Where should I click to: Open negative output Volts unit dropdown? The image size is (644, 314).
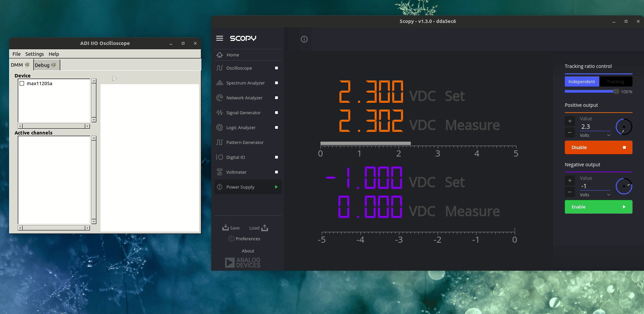click(595, 195)
